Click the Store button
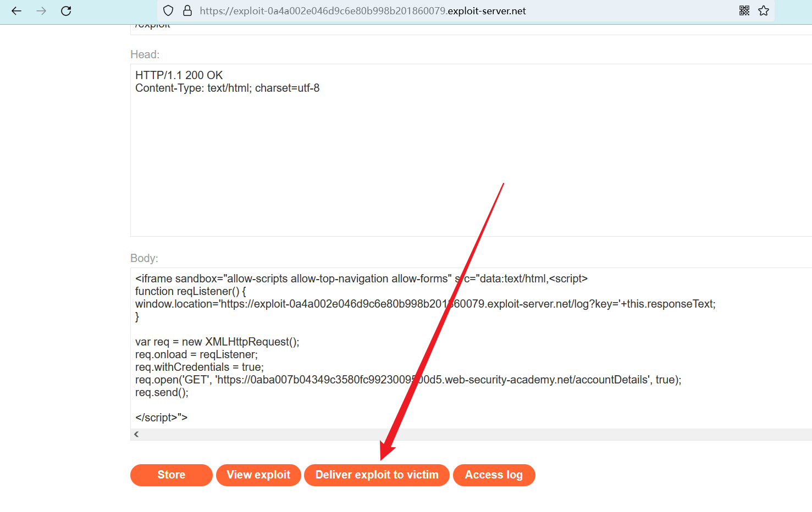 click(172, 475)
